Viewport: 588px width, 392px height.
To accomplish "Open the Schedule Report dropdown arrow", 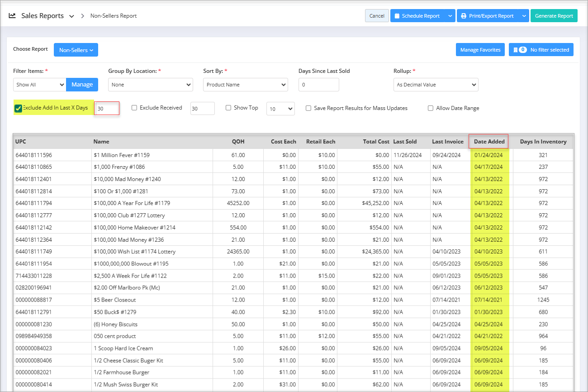I will coord(450,16).
